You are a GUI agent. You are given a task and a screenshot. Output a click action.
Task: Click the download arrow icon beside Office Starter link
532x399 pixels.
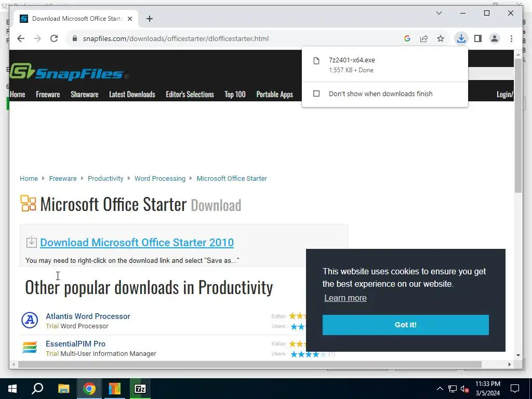tap(31, 242)
